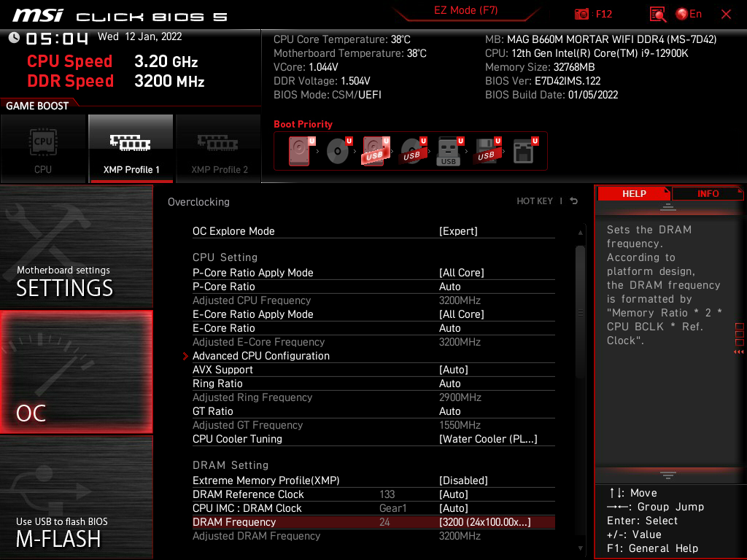The width and height of the screenshot is (747, 560).
Task: Click the Adjusted E-Core Frequency row
Action: coord(373,342)
